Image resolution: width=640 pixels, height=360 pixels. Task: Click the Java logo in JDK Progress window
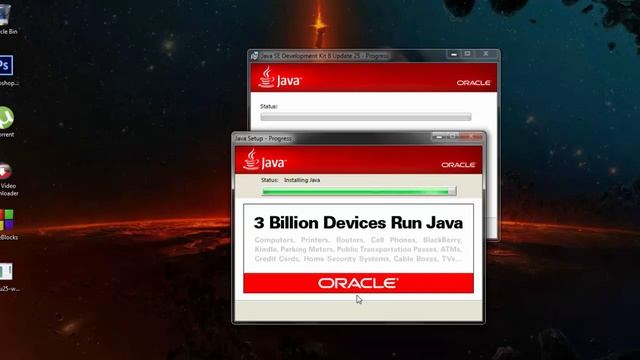[x=280, y=77]
